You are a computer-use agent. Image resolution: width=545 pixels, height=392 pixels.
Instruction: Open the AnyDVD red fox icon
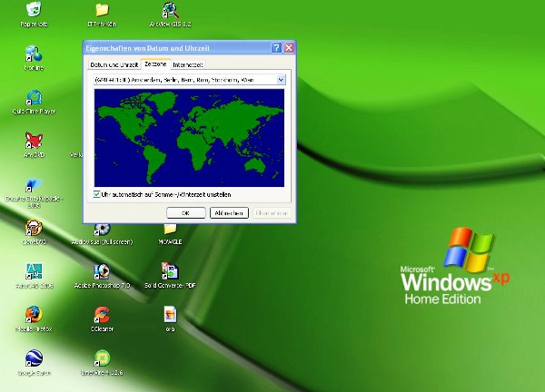[34, 141]
